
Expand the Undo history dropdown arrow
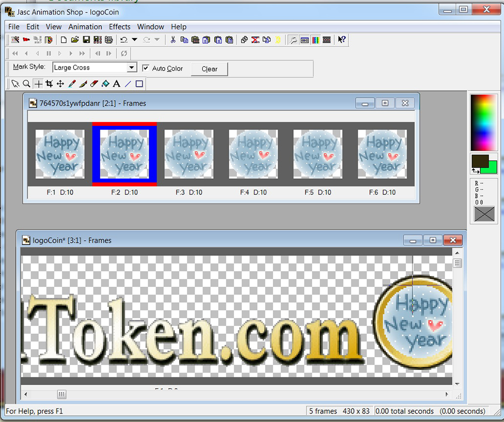[x=135, y=40]
